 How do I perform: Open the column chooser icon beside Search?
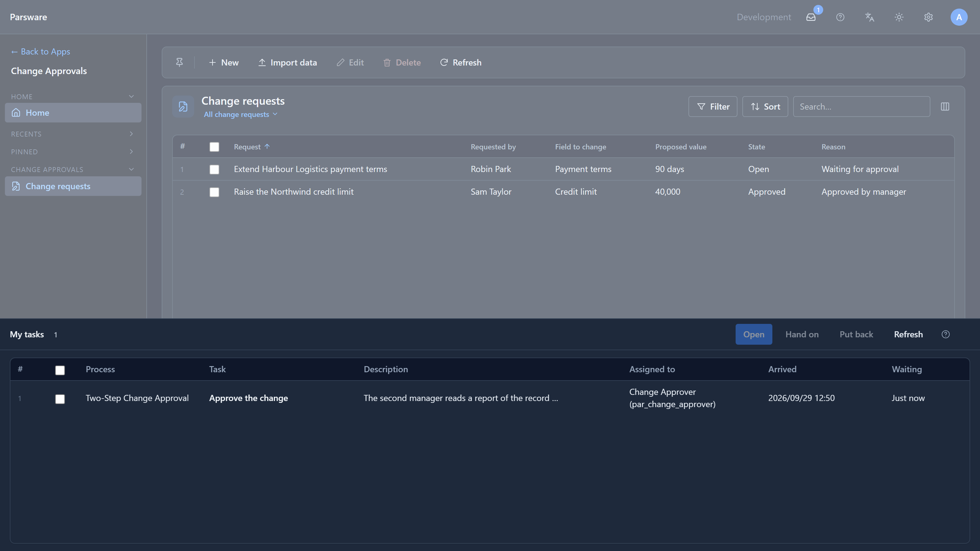[x=945, y=107]
